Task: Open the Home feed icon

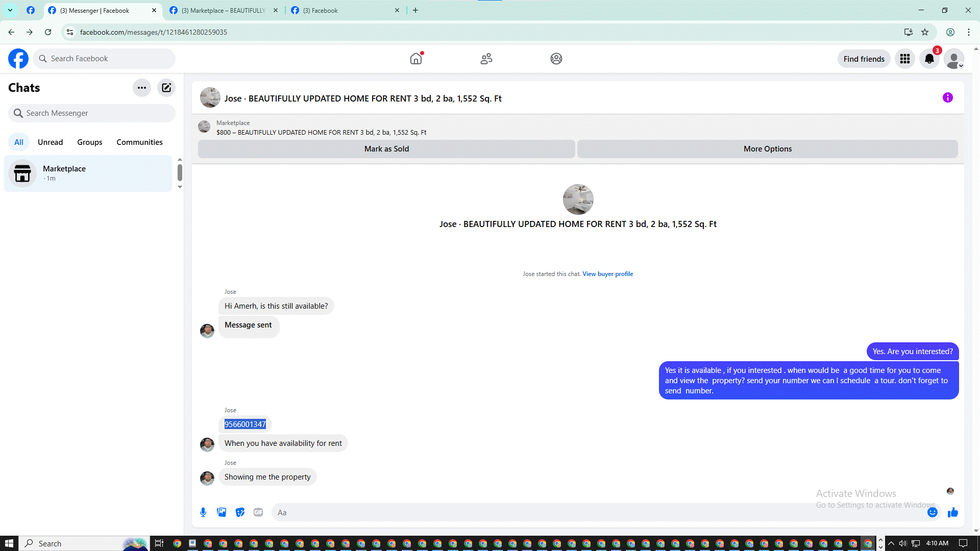Action: coord(416,59)
